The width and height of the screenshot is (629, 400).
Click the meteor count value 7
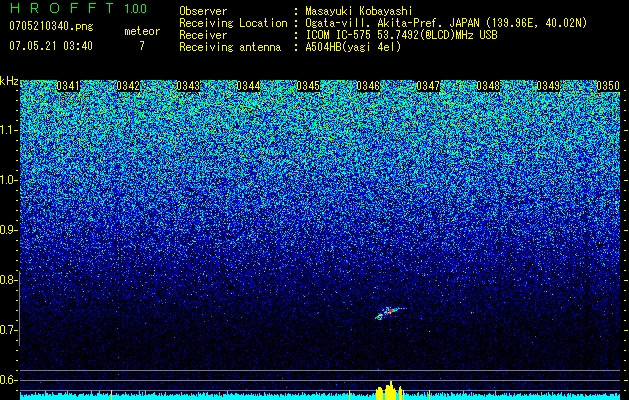click(142, 45)
